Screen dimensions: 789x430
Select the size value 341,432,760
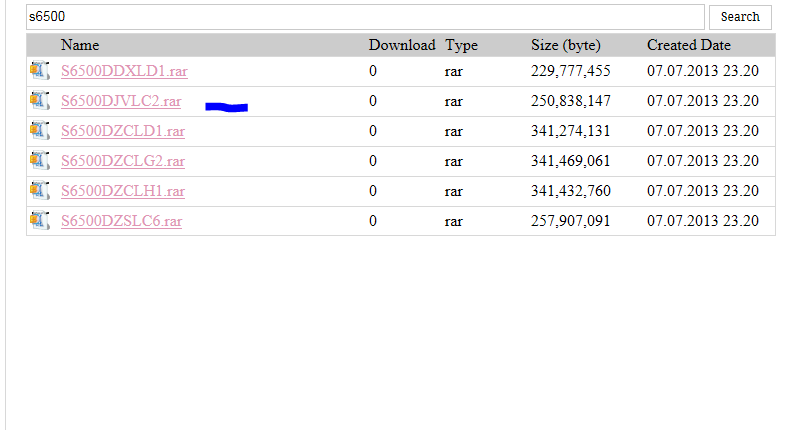pyautogui.click(x=571, y=191)
